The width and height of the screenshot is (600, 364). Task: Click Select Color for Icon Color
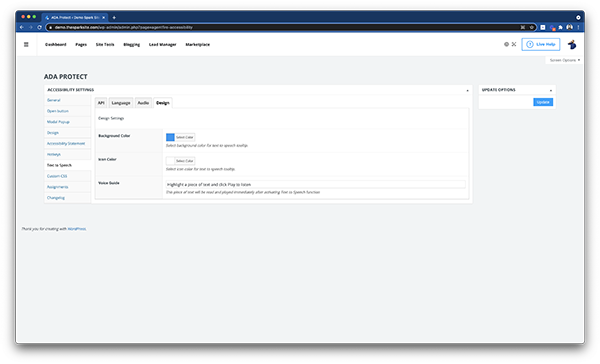(x=184, y=161)
